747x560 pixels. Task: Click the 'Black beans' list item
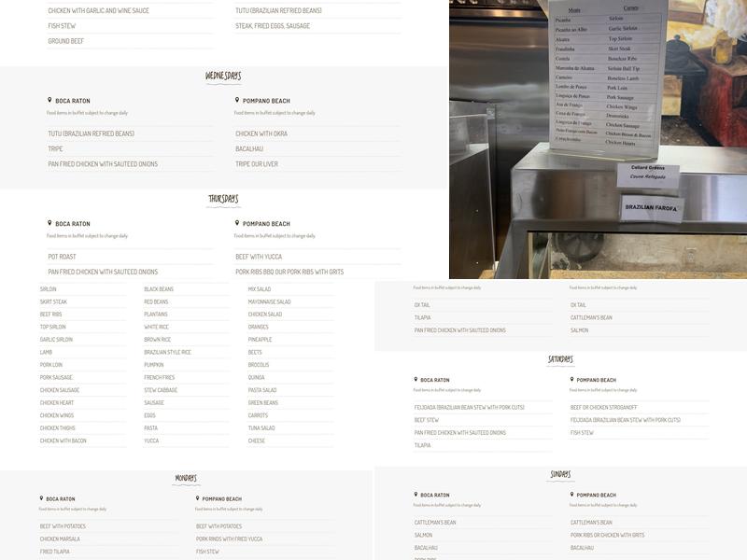(x=159, y=289)
